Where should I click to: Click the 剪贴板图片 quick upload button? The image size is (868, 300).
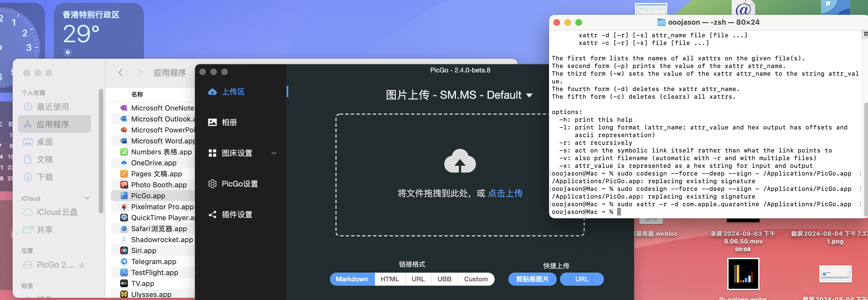pyautogui.click(x=532, y=279)
